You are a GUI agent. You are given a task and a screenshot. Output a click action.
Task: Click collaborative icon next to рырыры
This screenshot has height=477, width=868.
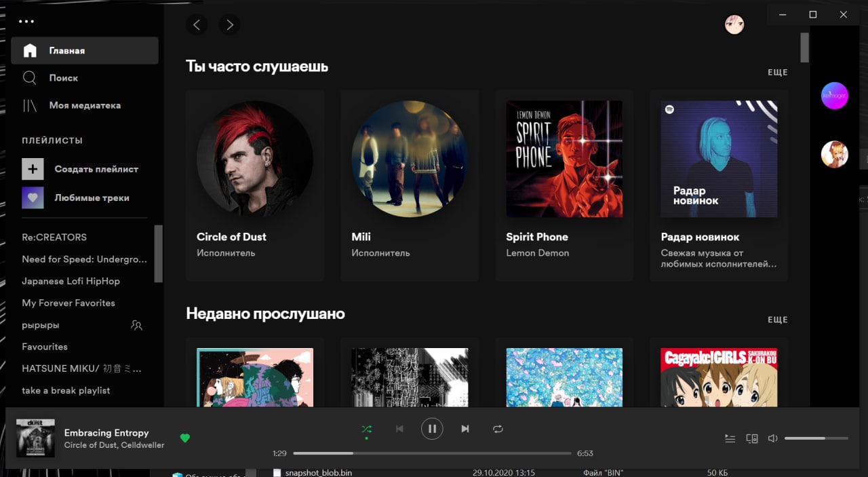pos(136,325)
